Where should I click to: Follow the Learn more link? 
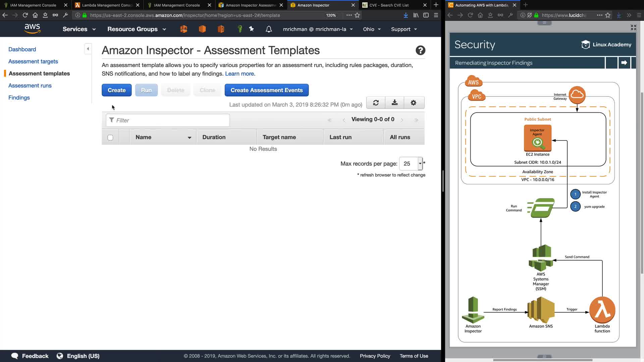point(240,74)
